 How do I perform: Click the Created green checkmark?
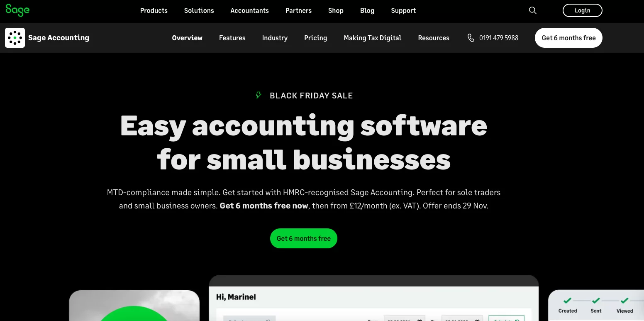tap(568, 300)
